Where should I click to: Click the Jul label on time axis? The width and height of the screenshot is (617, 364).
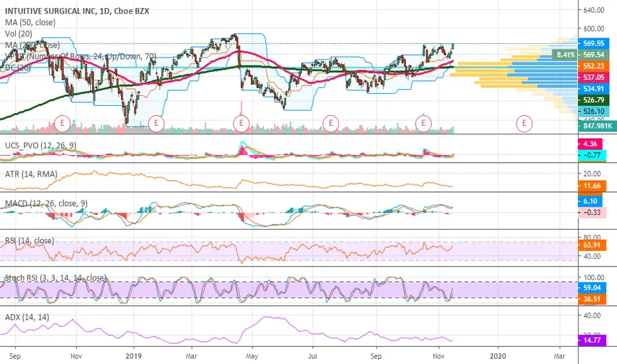[x=312, y=356]
